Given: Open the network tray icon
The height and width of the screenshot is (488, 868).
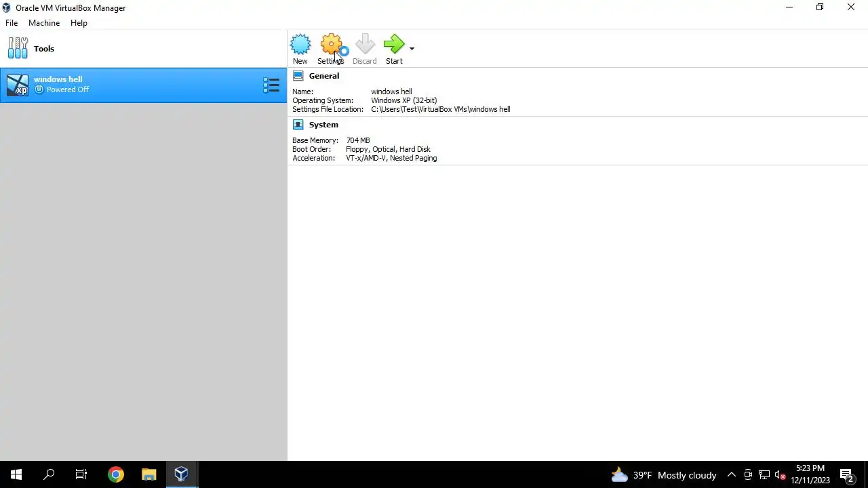Looking at the screenshot, I should point(764,475).
